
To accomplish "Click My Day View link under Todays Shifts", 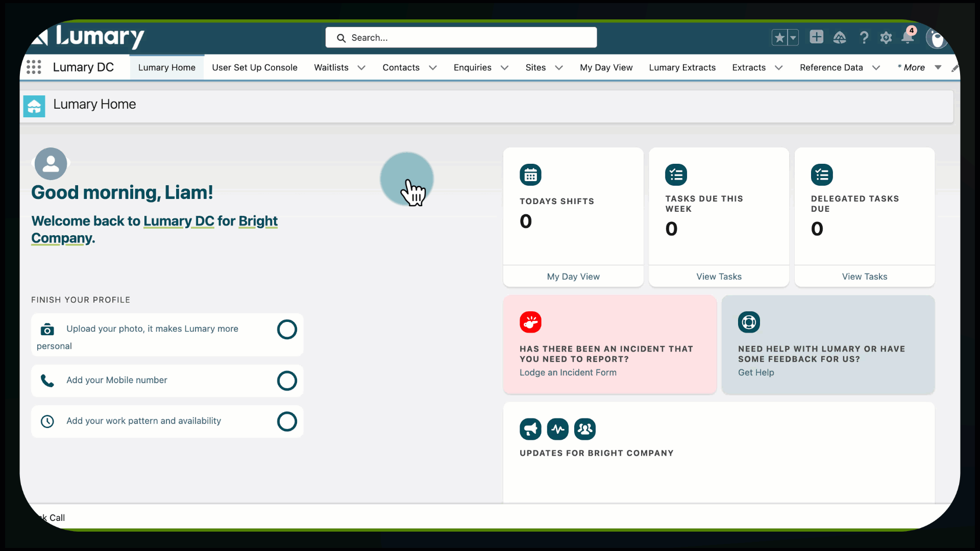I will 573,277.
